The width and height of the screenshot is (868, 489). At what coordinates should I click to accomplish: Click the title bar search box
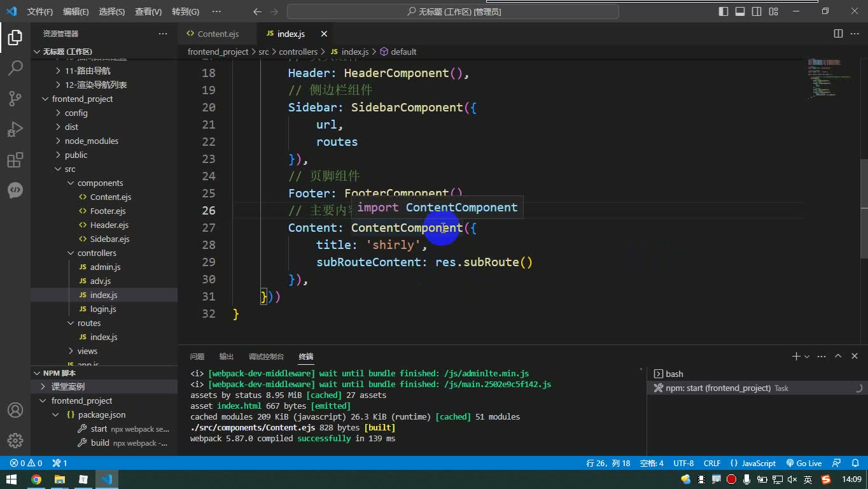453,11
